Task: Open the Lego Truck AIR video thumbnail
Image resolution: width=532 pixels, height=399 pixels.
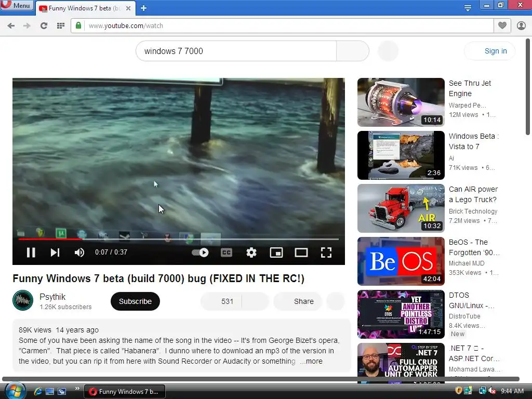Action: point(401,208)
